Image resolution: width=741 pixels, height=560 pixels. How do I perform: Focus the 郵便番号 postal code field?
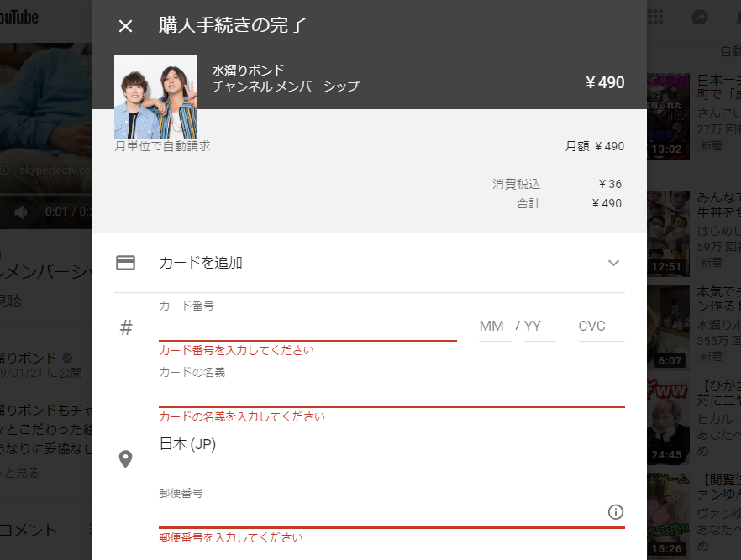[x=378, y=513]
